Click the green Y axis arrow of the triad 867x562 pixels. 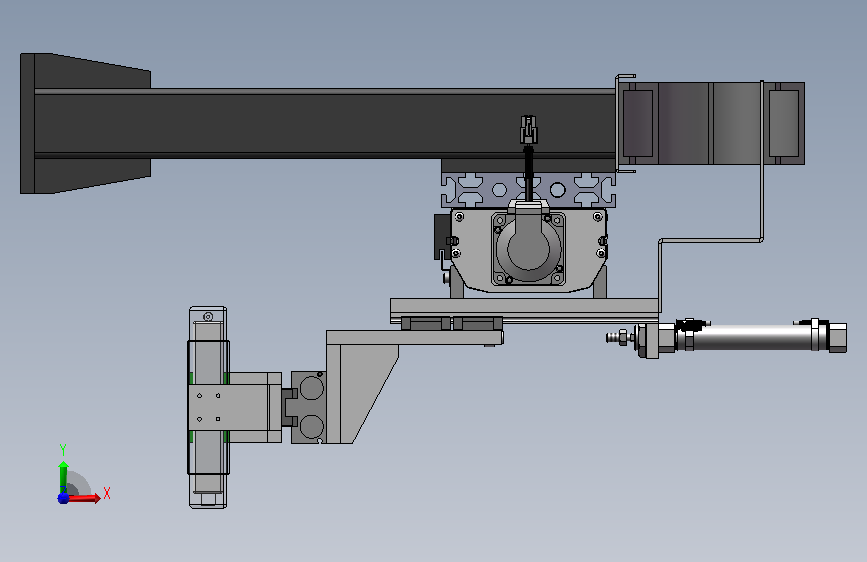[x=64, y=477]
